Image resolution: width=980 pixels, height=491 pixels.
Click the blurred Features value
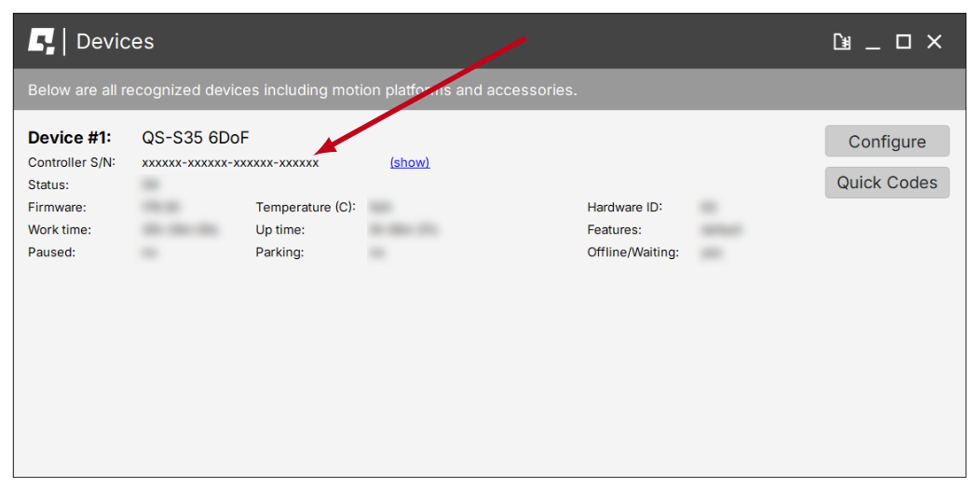tap(721, 229)
